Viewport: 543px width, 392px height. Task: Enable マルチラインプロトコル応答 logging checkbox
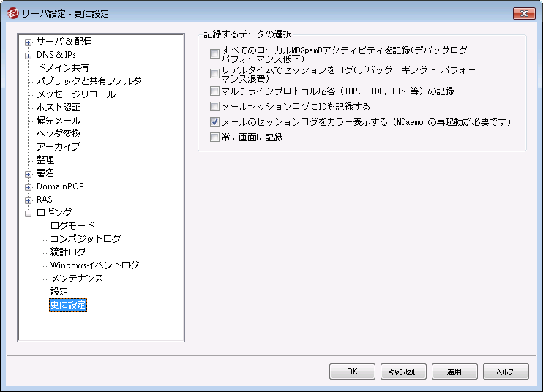tap(214, 91)
